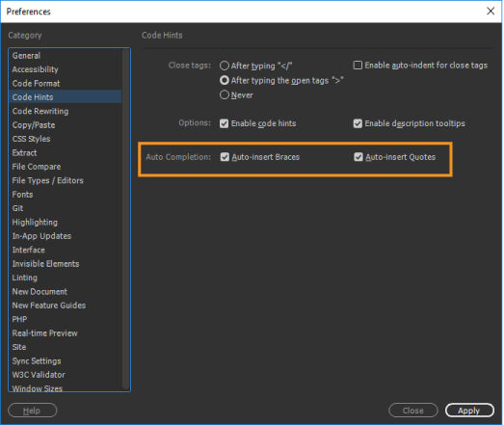Click the category list scrollbar
This screenshot has height=425, width=504.
126,220
